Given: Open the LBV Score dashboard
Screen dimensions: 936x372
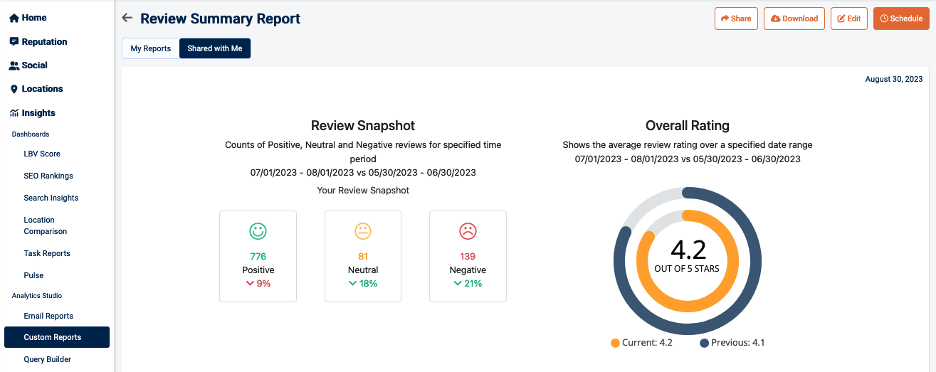Looking at the screenshot, I should coord(42,154).
